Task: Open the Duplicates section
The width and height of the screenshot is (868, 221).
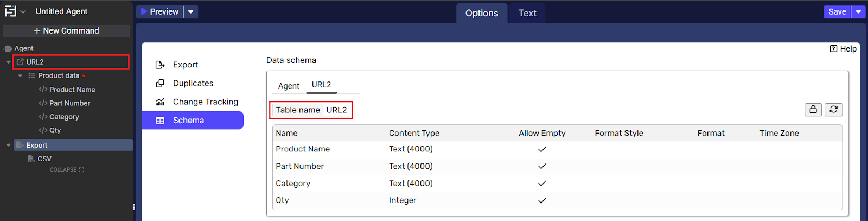Action: (193, 83)
